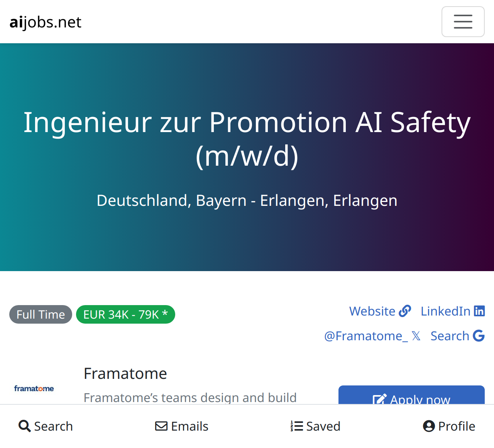Viewport: 494px width, 448px height.
Task: Click the user avatar icon beside Profile
Action: point(429,426)
